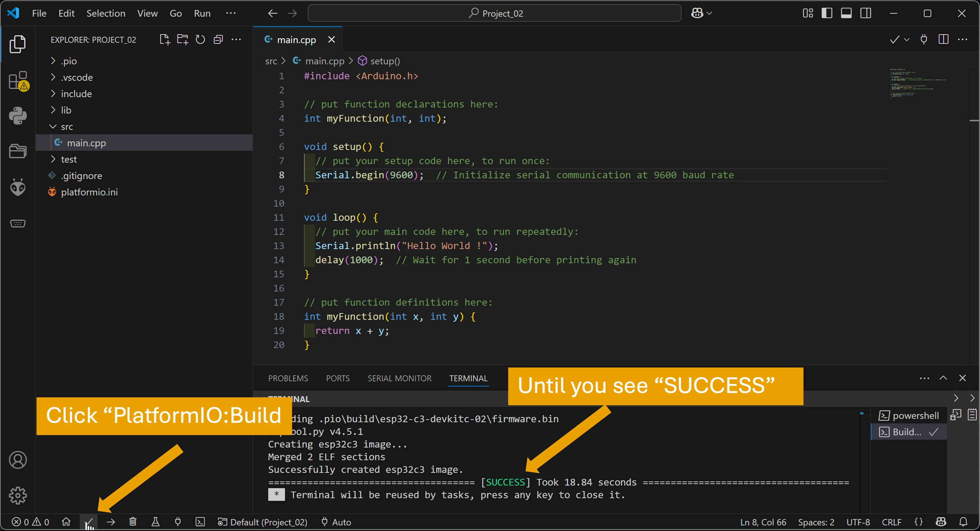The image size is (980, 531).
Task: Open editor more actions menu
Action: pos(962,39)
